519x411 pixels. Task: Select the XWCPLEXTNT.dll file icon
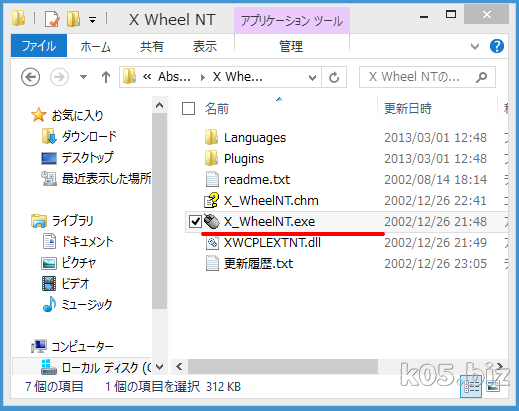[x=212, y=242]
